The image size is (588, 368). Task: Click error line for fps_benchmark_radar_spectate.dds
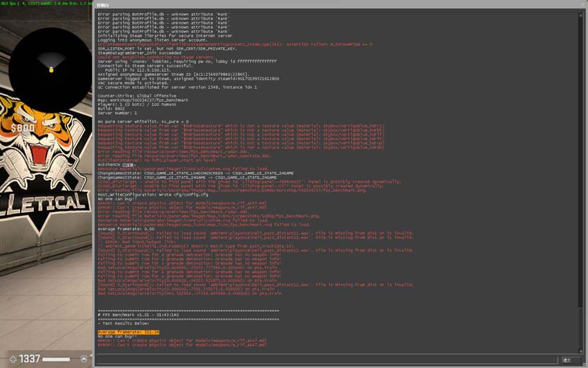184,156
